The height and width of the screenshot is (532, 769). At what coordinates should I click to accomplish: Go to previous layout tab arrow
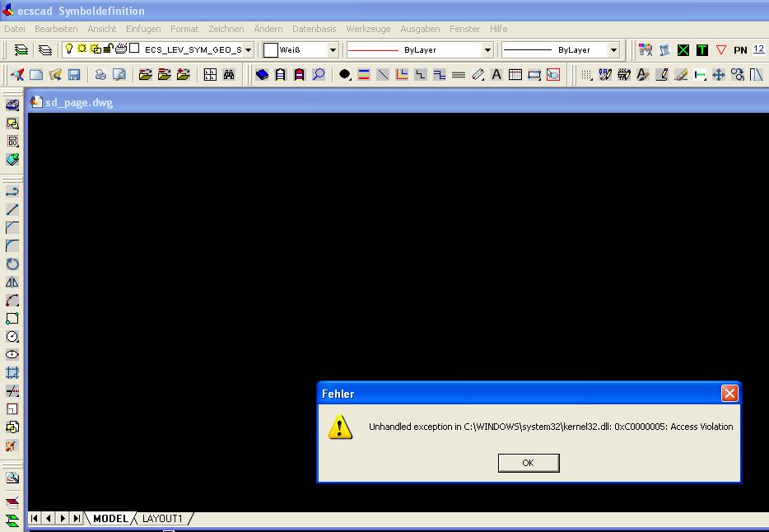pos(48,518)
